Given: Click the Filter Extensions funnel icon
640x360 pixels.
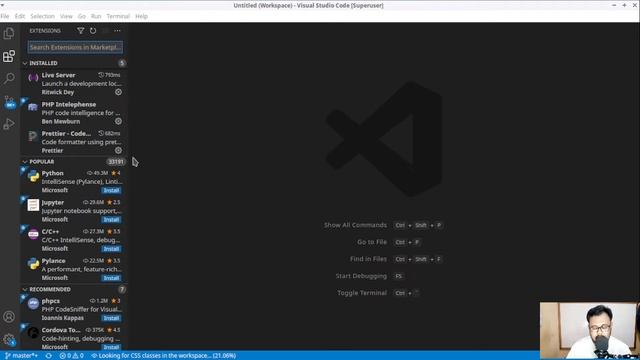Looking at the screenshot, I should [x=80, y=31].
